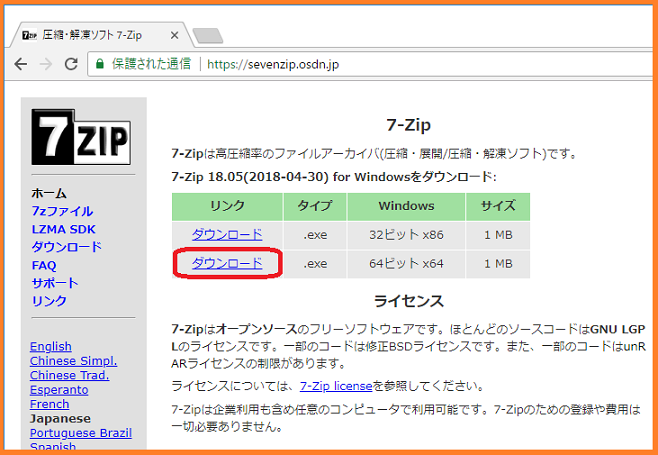Switch language to English
Screen dimensions: 658x455
(51, 347)
